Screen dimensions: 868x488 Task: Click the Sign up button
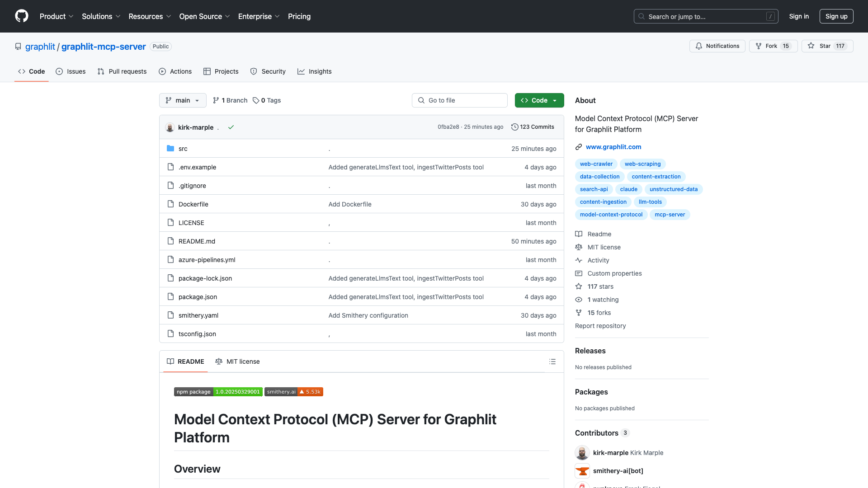pyautogui.click(x=836, y=16)
